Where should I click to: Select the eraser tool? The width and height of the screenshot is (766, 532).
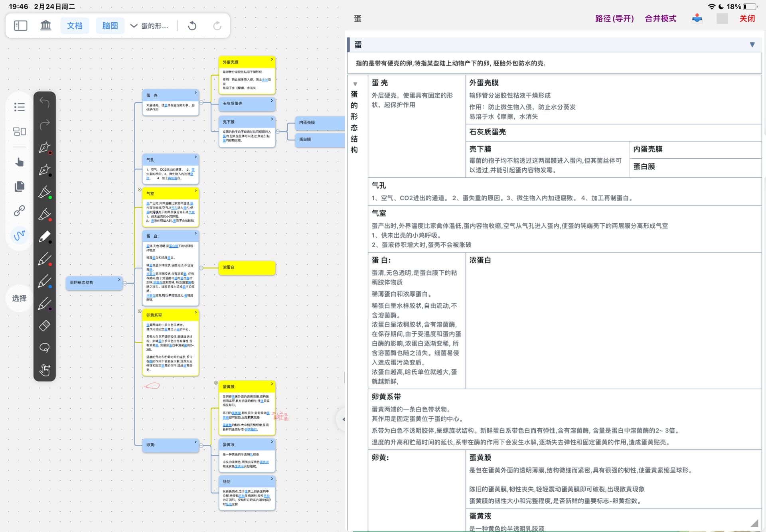point(44,325)
